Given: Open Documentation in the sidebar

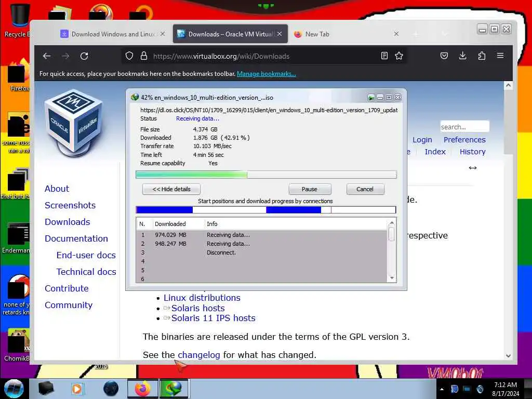Looking at the screenshot, I should coord(76,238).
